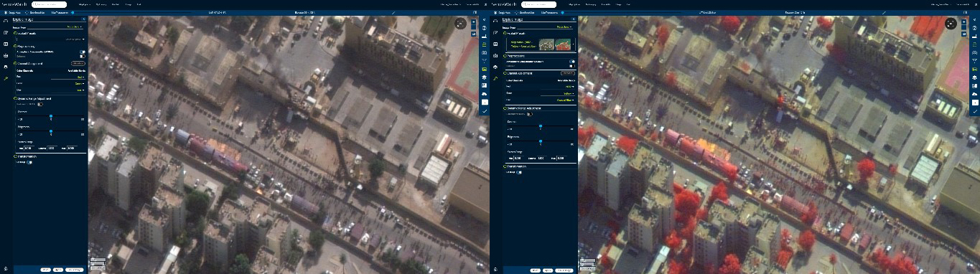Open the Image Type dropdown in left panel

[75, 27]
